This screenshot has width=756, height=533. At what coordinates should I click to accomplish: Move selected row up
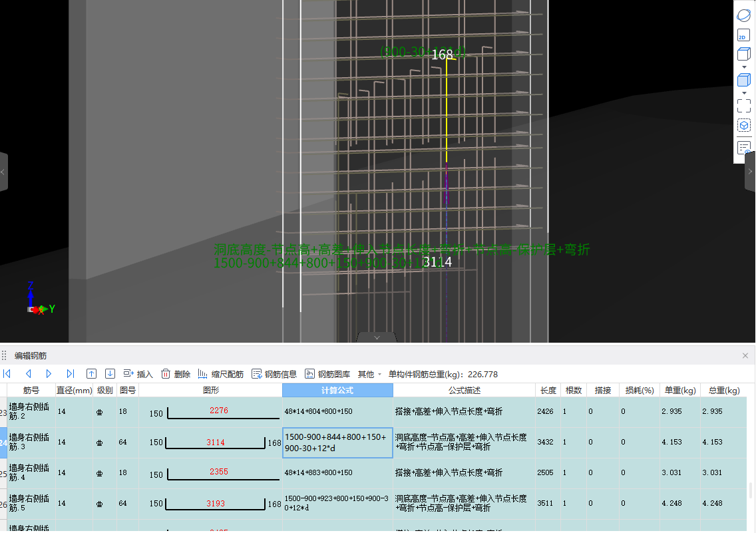(91, 374)
